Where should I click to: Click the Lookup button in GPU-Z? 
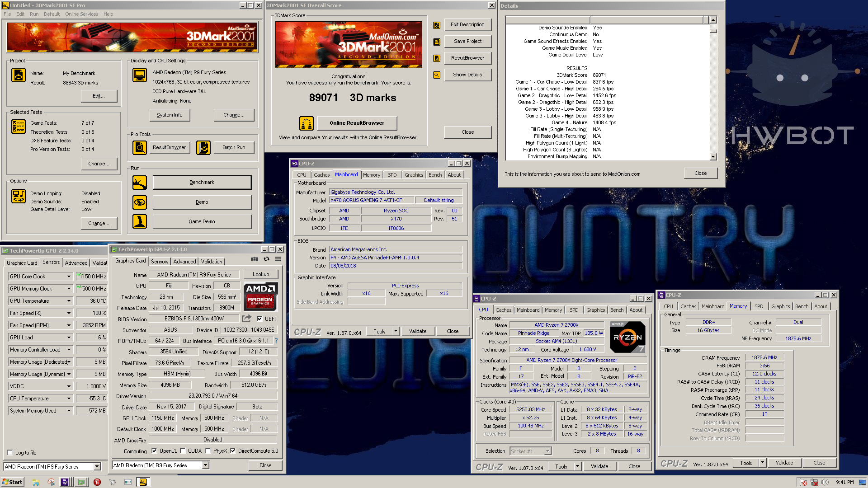[x=261, y=274]
